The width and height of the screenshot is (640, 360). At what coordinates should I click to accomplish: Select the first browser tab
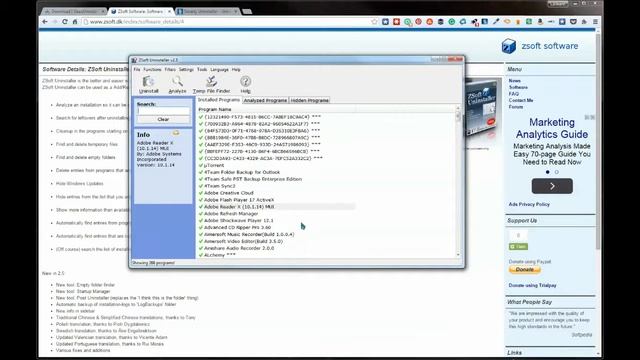coord(74,11)
